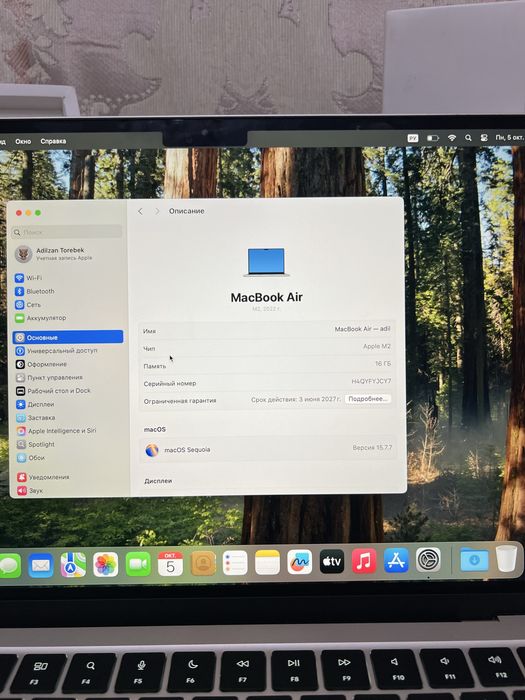Open Music from the Dock
The width and height of the screenshot is (525, 700).
coord(364,561)
